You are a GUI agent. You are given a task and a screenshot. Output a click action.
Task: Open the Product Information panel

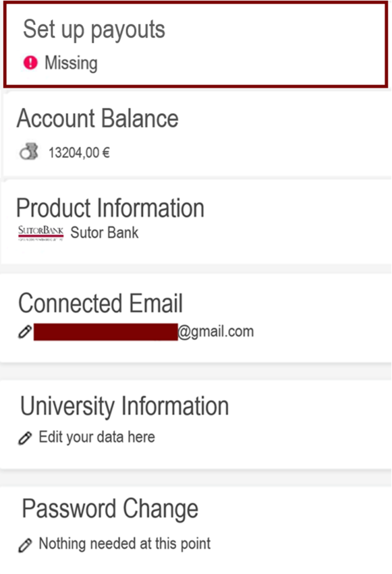pos(110,207)
